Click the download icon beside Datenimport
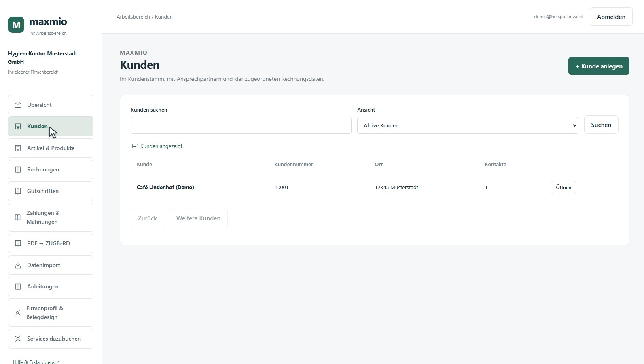Viewport: 644px width, 364px height. point(18,265)
